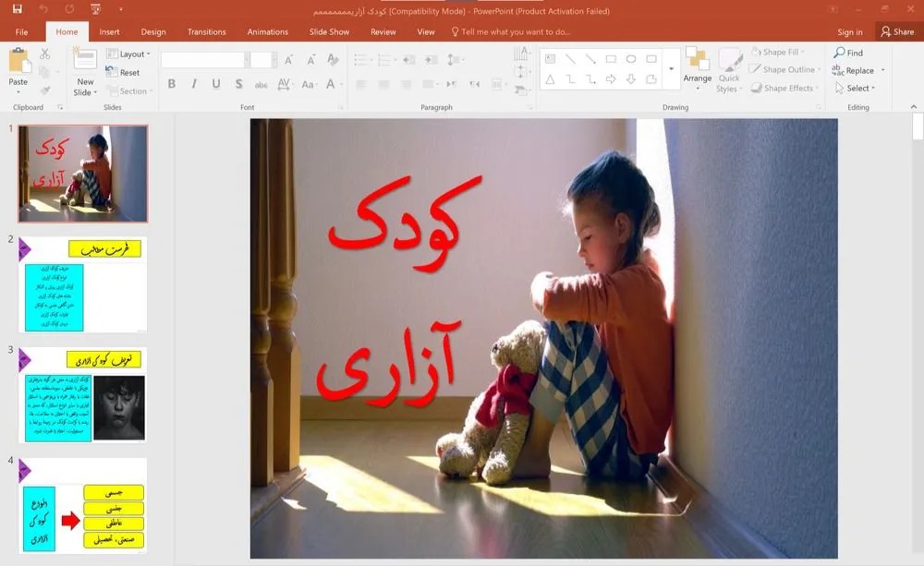Open the Arrange menu
This screenshot has width=924, height=566.
697,69
